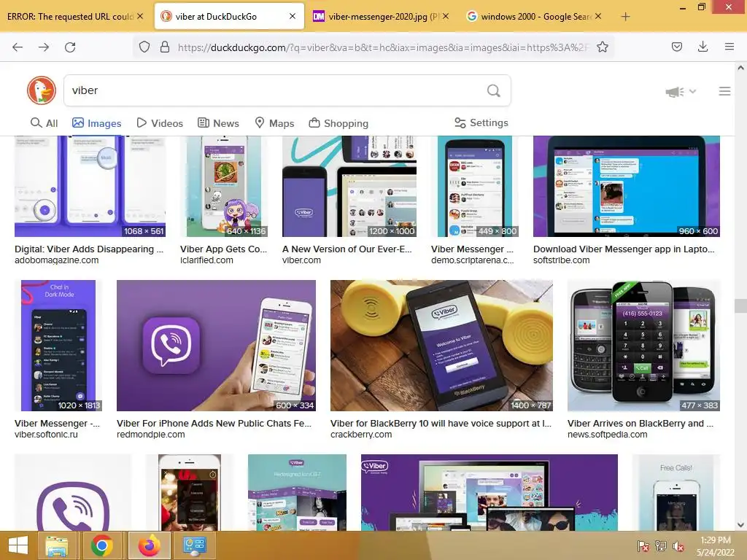
Task: Open Viber App Gets Co... image result
Action: coord(224,186)
